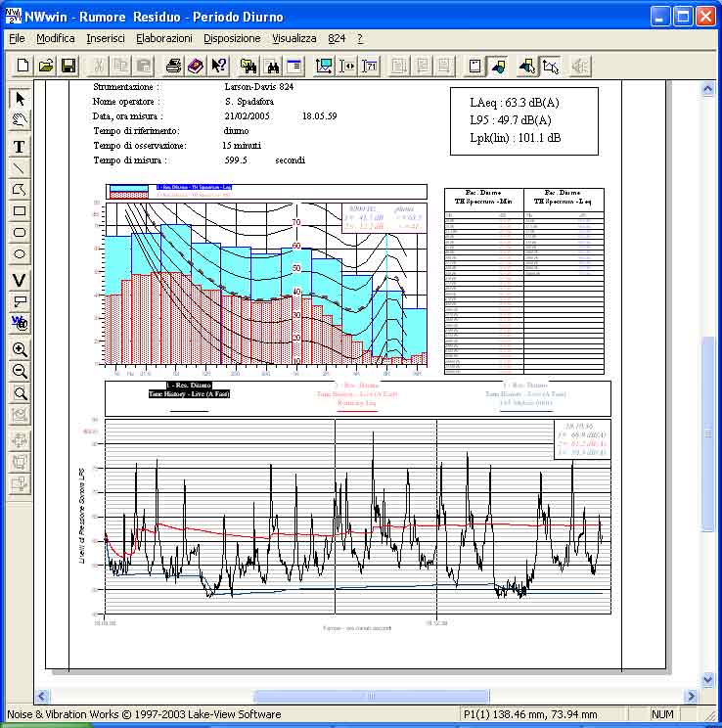
Task: Select the arrow pointer tool
Action: coord(20,99)
